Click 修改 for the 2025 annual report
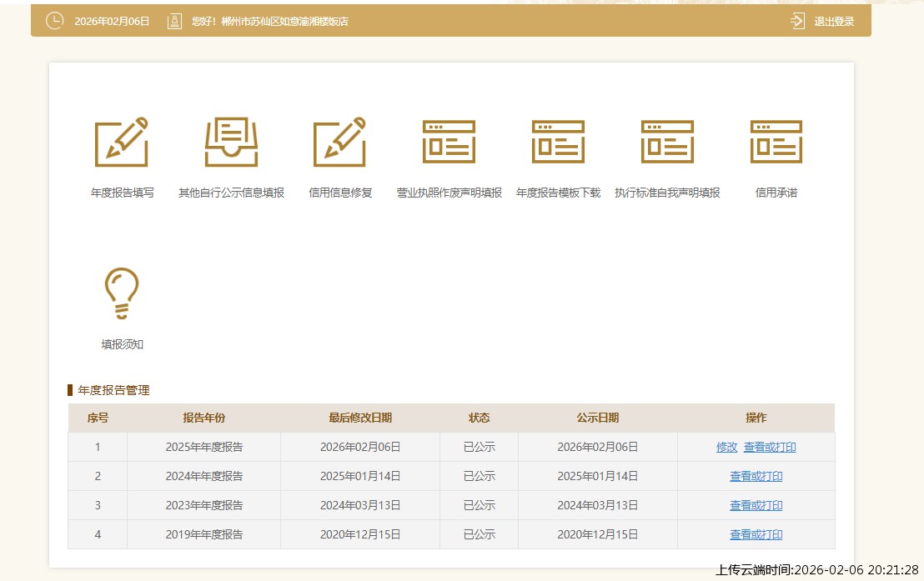The width and height of the screenshot is (924, 581). 726,447
